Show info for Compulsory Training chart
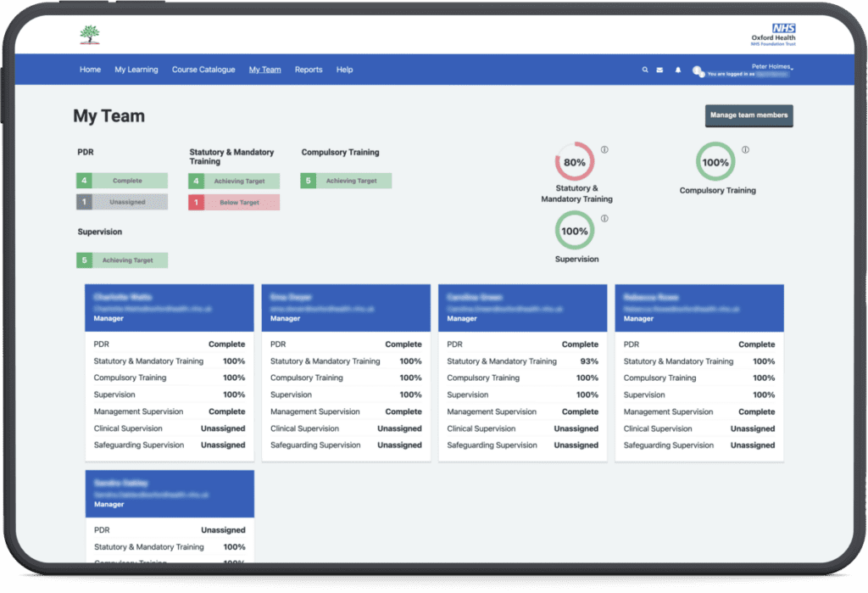 [746, 148]
